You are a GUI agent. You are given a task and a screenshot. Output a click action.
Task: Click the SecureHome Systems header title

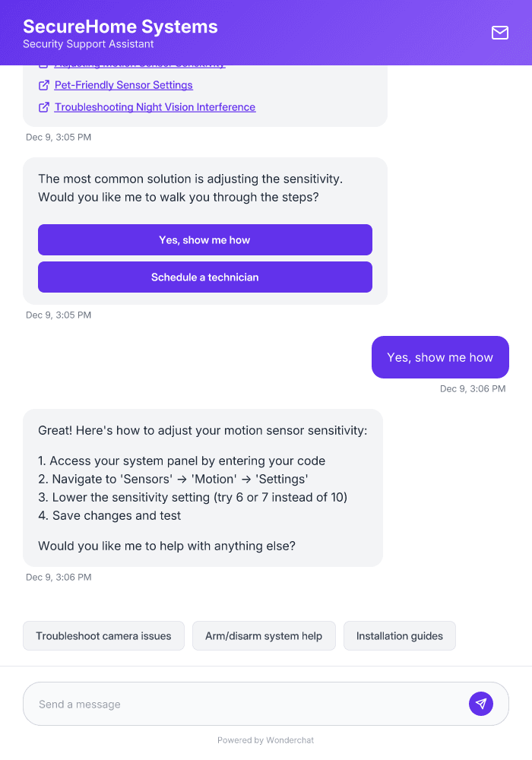point(120,25)
